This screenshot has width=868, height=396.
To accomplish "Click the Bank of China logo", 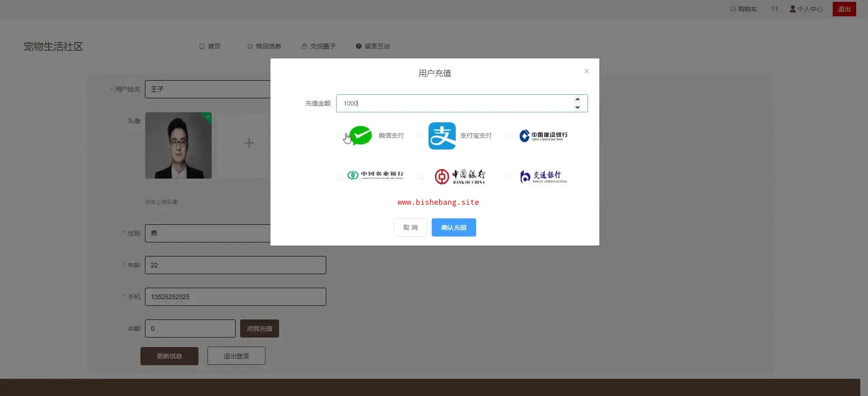I will pos(460,176).
